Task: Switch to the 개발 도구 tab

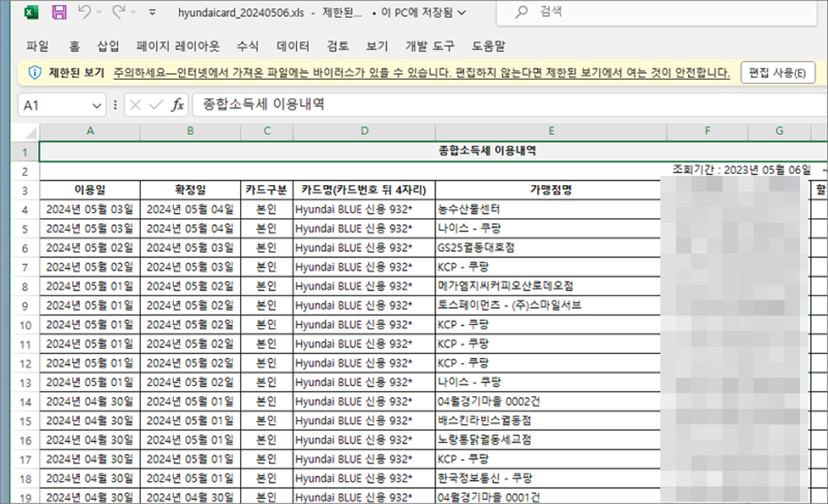Action: click(x=430, y=46)
